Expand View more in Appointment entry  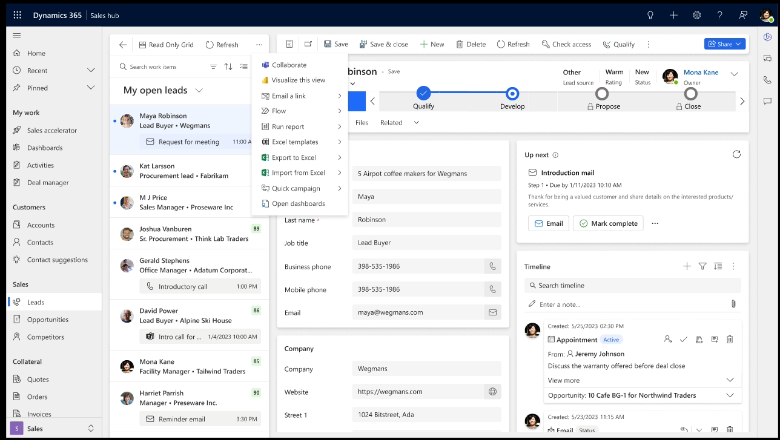click(x=730, y=380)
